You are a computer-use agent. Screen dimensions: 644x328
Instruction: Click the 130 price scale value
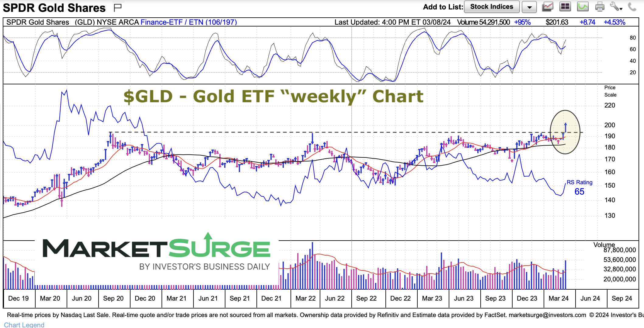(x=610, y=216)
